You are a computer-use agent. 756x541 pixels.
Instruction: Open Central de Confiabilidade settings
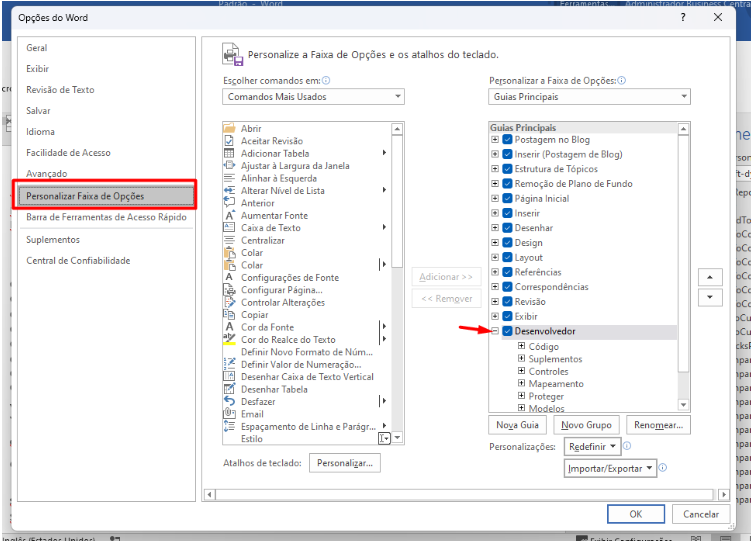click(x=78, y=260)
